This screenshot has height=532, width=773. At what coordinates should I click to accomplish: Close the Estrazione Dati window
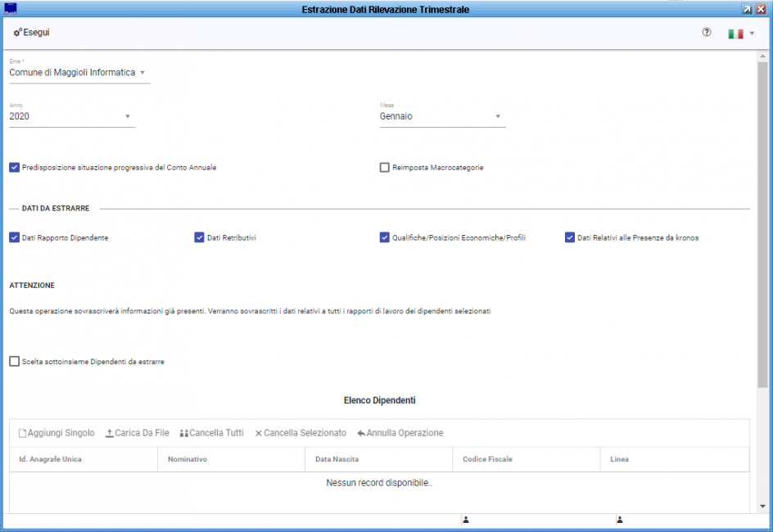click(x=762, y=9)
